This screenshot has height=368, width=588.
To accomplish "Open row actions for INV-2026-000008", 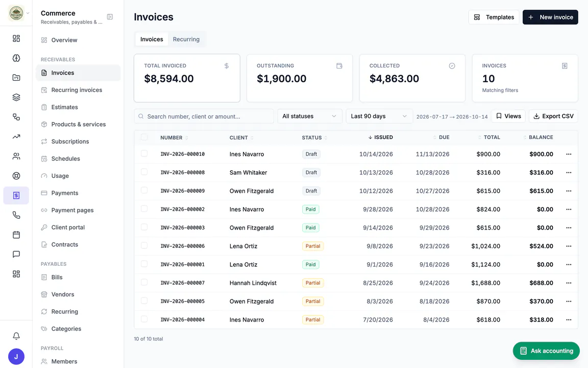I will pyautogui.click(x=569, y=172).
